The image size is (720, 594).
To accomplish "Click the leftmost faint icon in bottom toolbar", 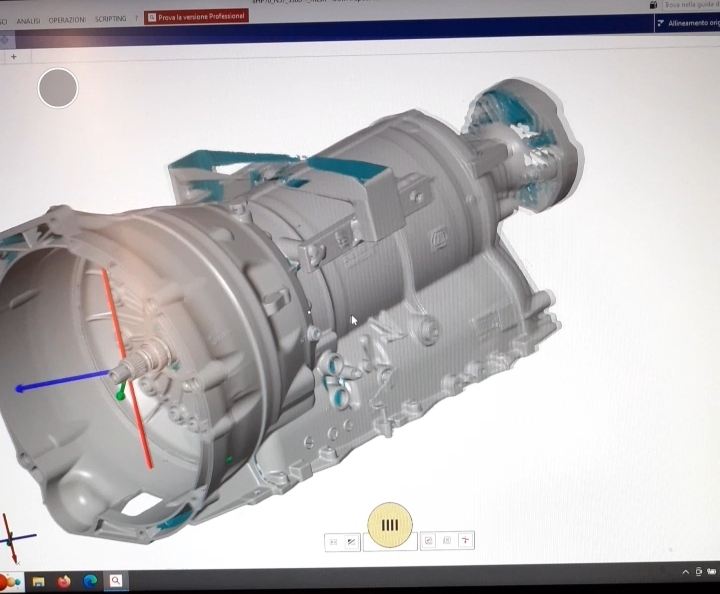I will coord(334,542).
